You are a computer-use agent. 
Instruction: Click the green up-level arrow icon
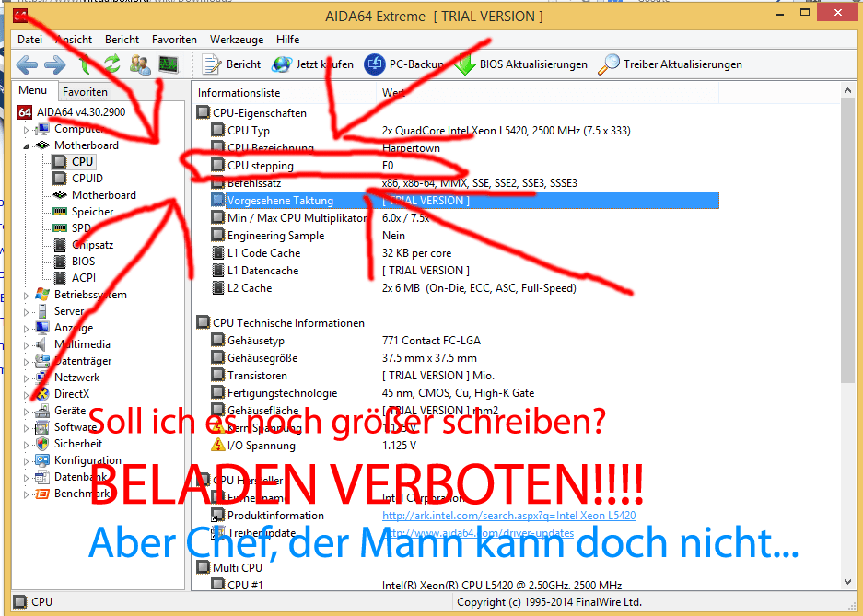click(x=85, y=64)
